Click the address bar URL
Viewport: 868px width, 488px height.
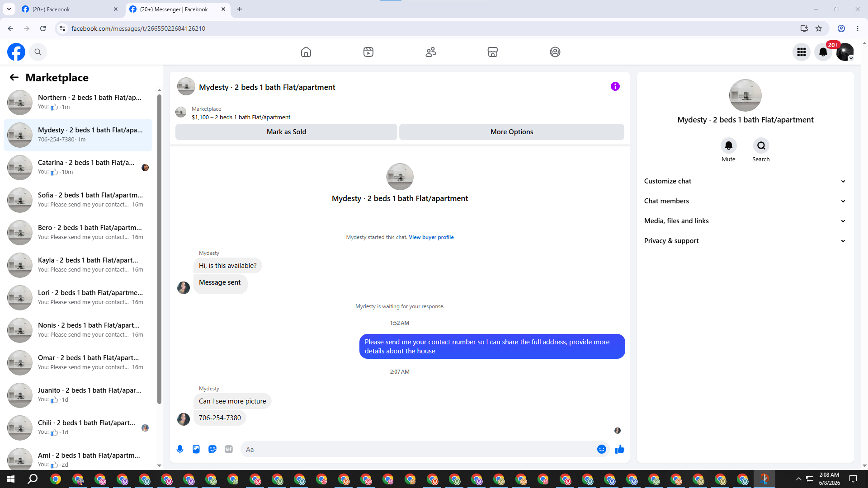coord(138,28)
